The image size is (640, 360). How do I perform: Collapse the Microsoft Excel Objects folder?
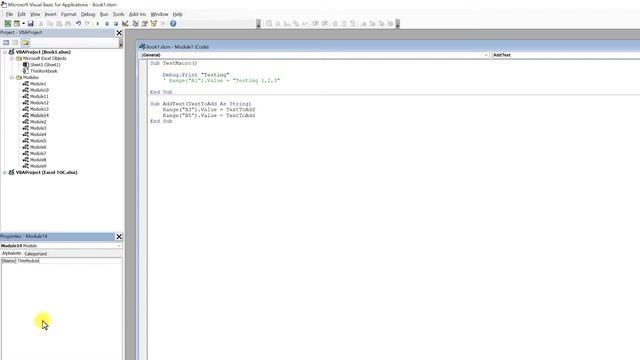click(12, 58)
